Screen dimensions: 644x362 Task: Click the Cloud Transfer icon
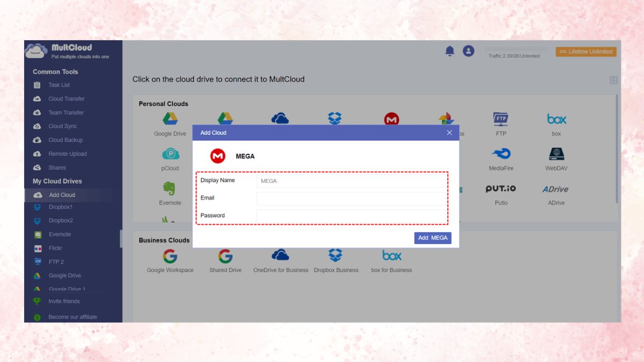pyautogui.click(x=37, y=99)
